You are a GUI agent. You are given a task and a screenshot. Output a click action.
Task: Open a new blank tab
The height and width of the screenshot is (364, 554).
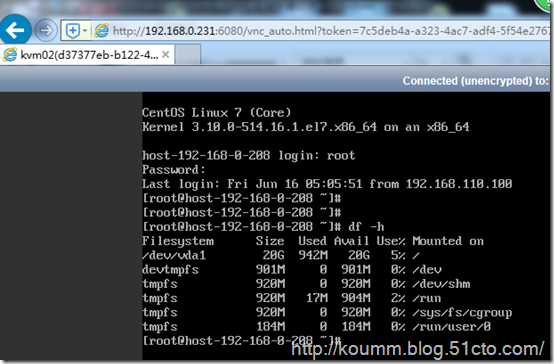point(188,55)
